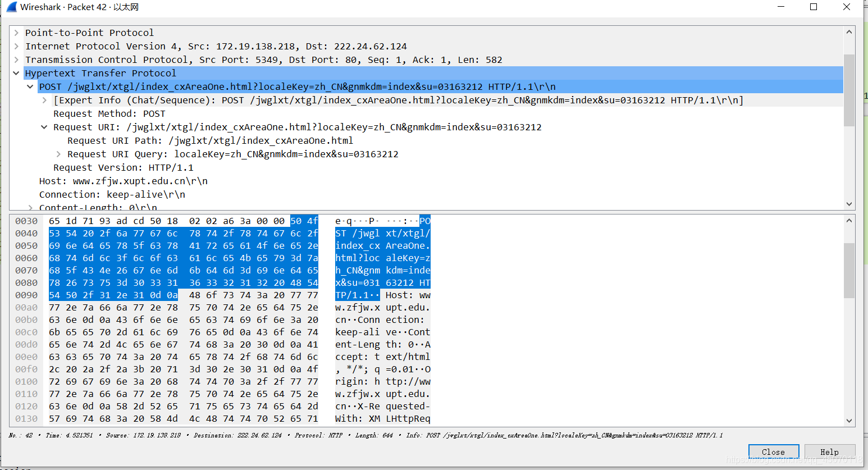The image size is (868, 470).
Task: Select the Transmission Control Protocol row
Action: pyautogui.click(x=426, y=60)
